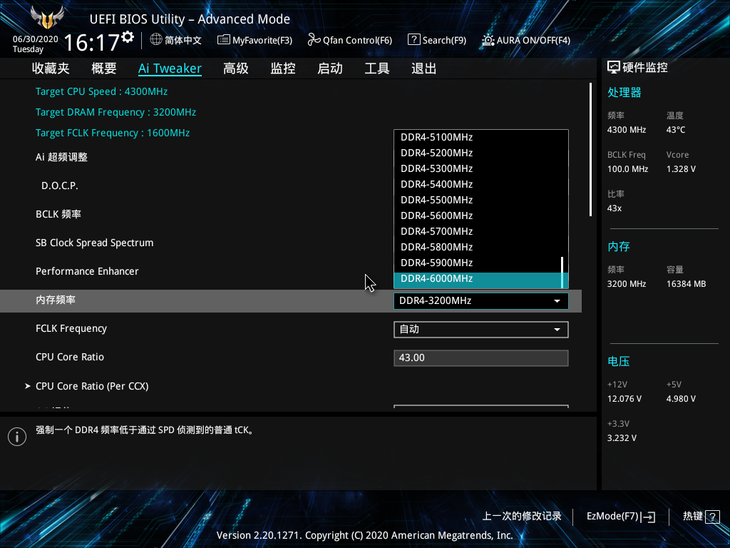Open the last modified record 上一次的修改记录

click(521, 516)
